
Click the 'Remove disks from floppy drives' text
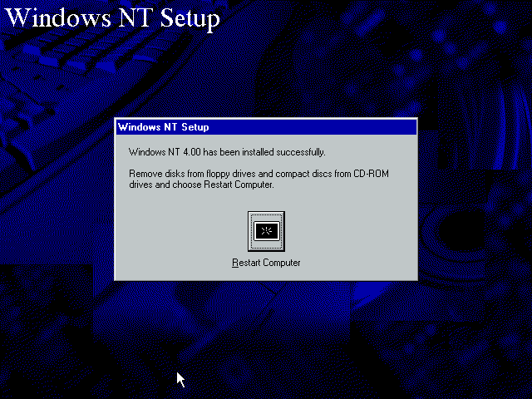click(x=192, y=174)
